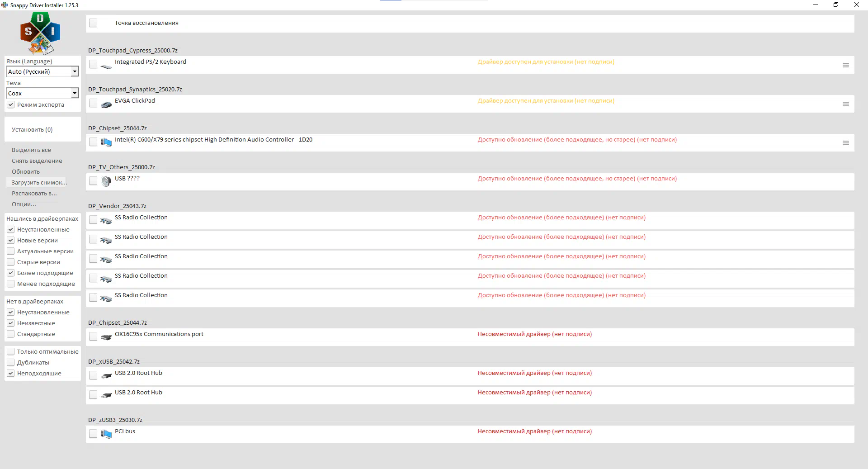Click Загрузить снимок...
Screen dimensions: 868x469
click(x=39, y=182)
